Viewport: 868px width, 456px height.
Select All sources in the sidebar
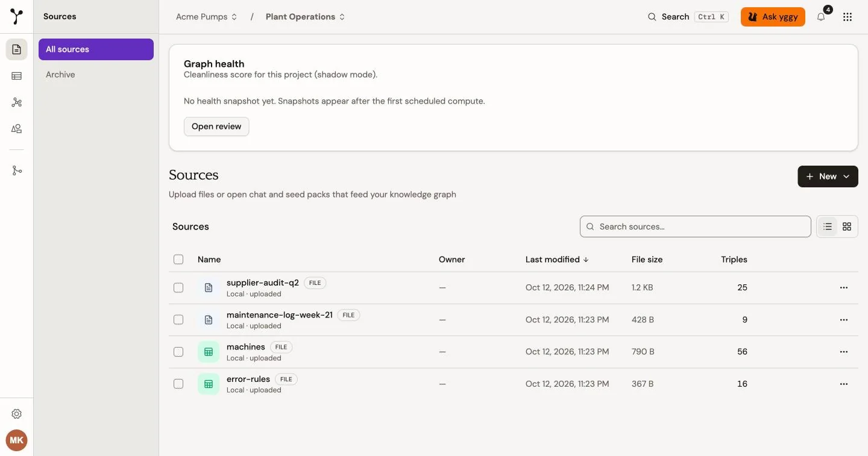tap(96, 49)
